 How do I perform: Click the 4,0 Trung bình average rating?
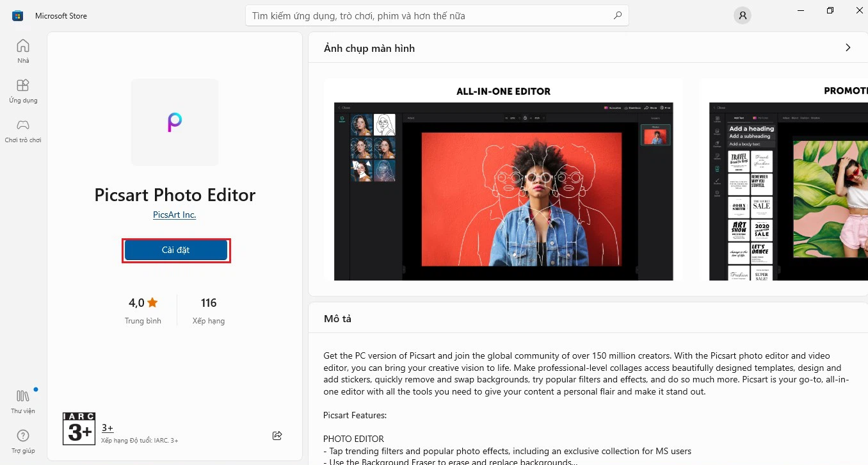click(x=143, y=310)
